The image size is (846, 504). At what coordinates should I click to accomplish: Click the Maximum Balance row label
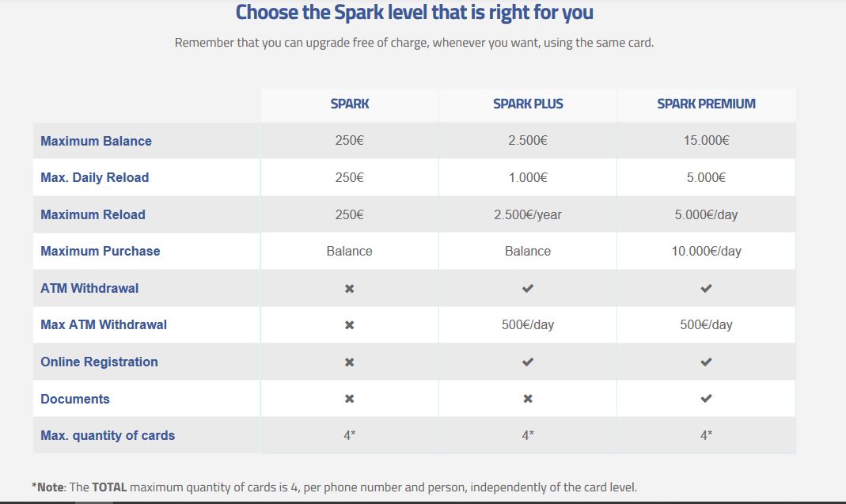pyautogui.click(x=96, y=141)
